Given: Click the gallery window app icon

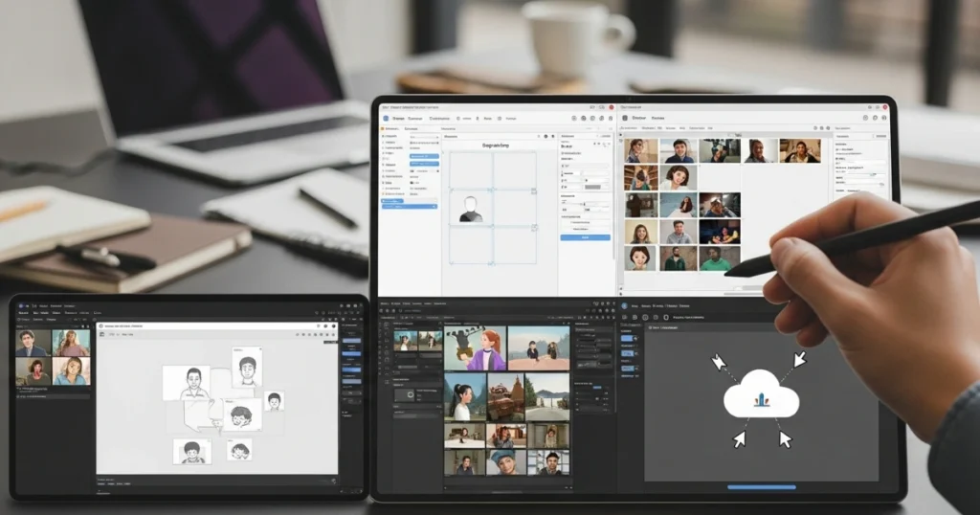Looking at the screenshot, I should pyautogui.click(x=624, y=118).
